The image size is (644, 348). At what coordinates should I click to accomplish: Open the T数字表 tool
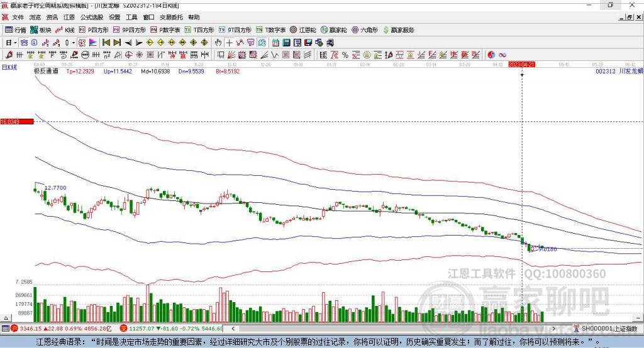point(270,30)
